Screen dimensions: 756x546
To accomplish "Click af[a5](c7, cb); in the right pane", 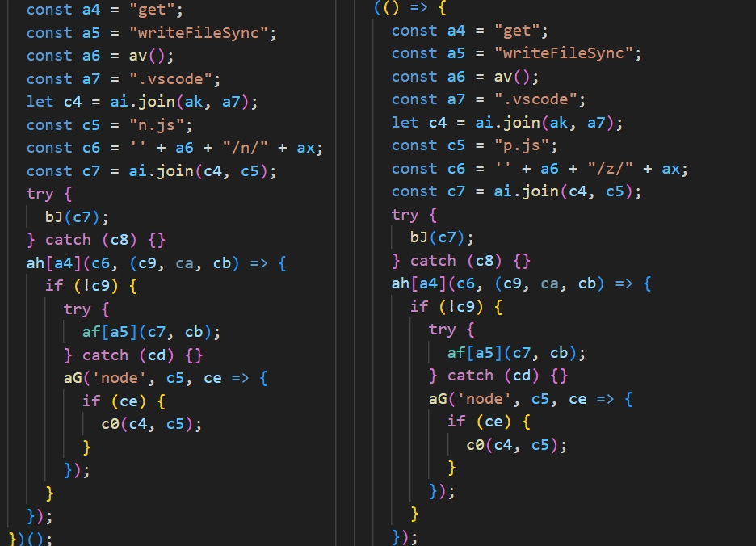I will [516, 353].
